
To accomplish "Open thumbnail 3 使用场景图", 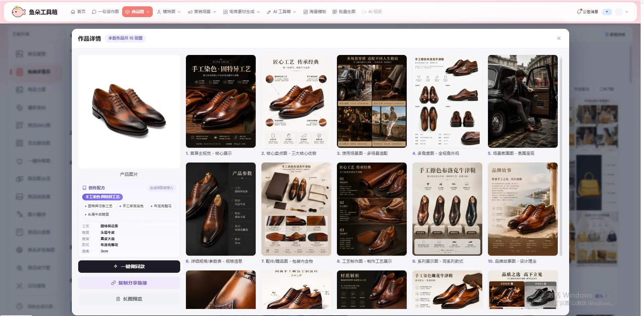I will (x=372, y=101).
